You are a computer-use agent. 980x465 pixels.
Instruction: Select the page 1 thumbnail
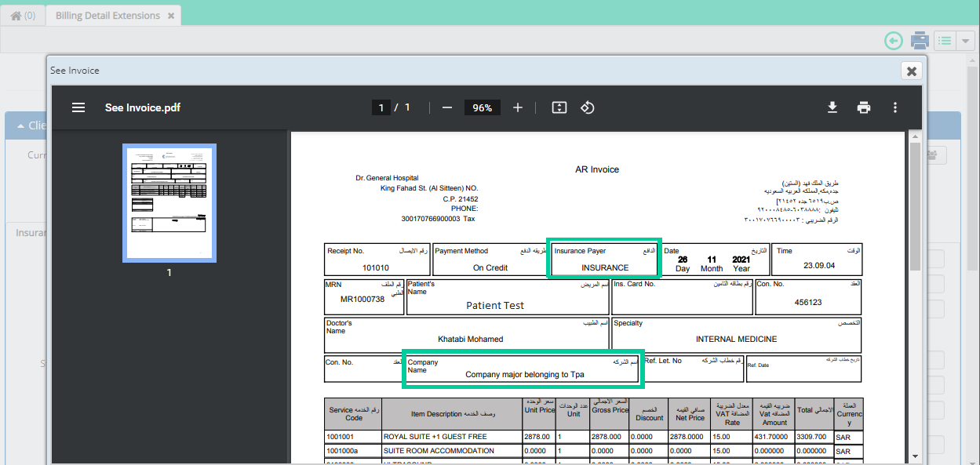pos(169,202)
